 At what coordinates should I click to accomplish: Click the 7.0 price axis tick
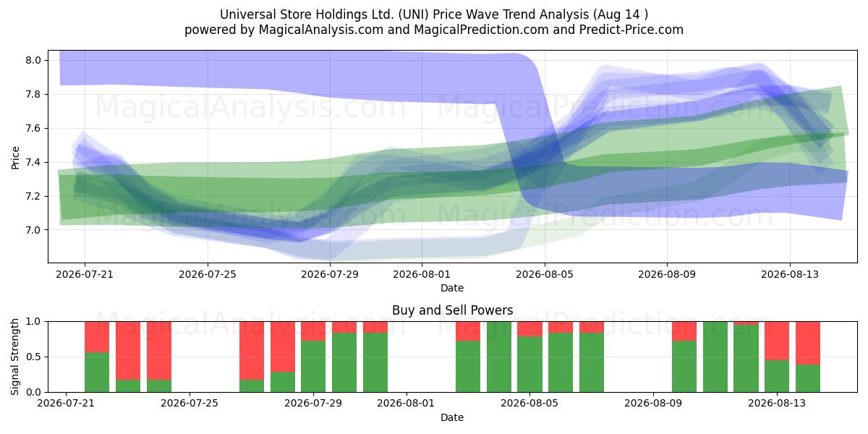tap(35, 230)
